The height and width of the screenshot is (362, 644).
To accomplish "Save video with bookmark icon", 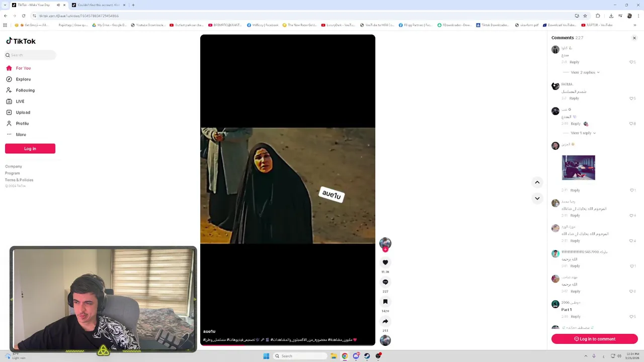I will (x=385, y=302).
